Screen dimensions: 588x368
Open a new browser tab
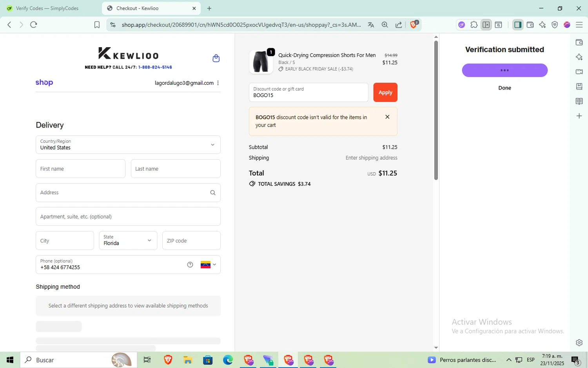209,8
